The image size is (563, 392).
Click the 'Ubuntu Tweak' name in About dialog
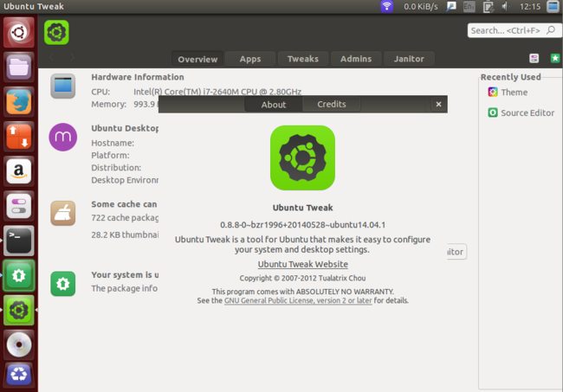(302, 208)
